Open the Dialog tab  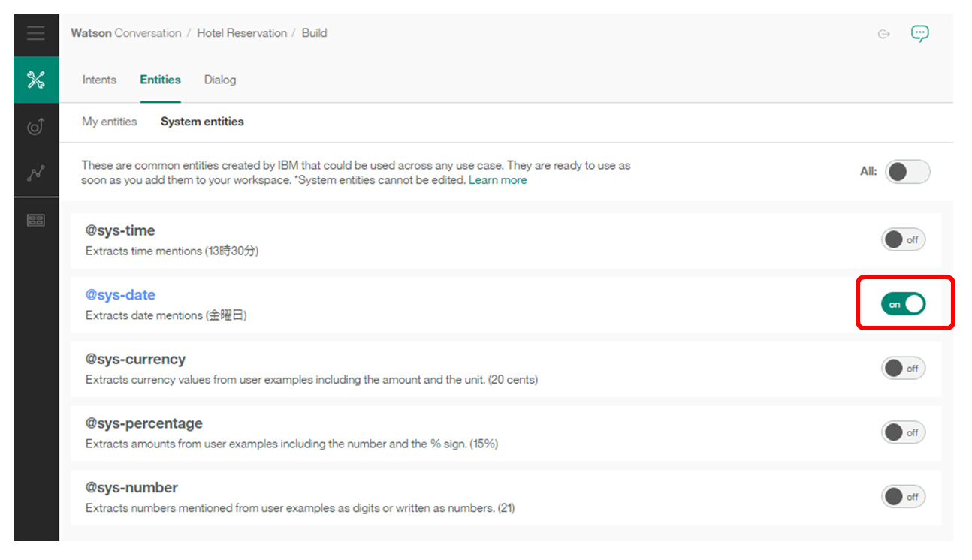(220, 80)
